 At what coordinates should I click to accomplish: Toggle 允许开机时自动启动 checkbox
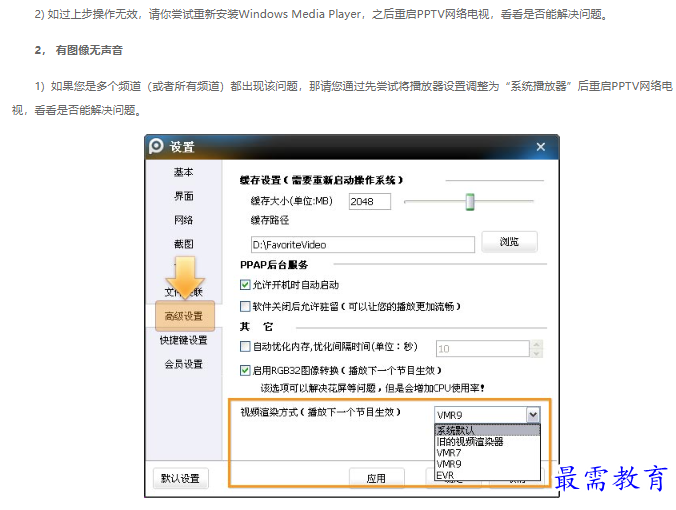click(245, 285)
